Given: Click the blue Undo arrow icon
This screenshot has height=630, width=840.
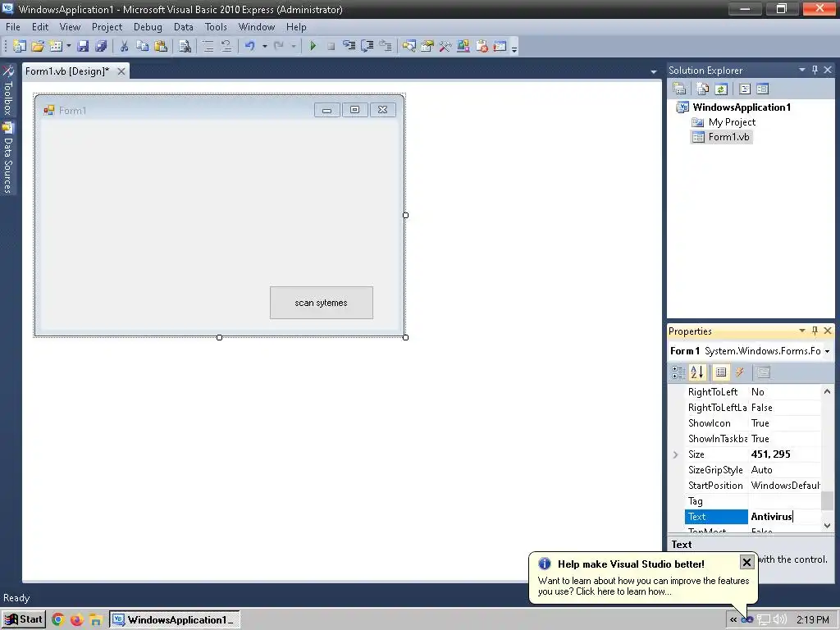Looking at the screenshot, I should pos(249,46).
